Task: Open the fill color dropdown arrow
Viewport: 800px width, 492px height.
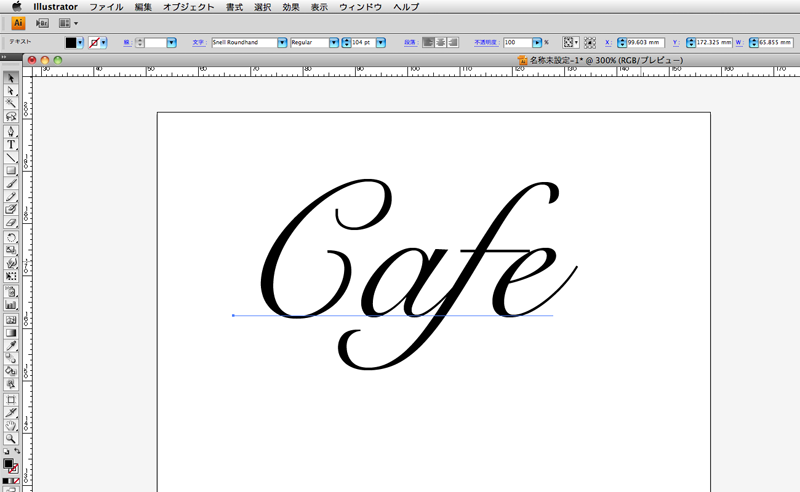Action: (x=80, y=43)
